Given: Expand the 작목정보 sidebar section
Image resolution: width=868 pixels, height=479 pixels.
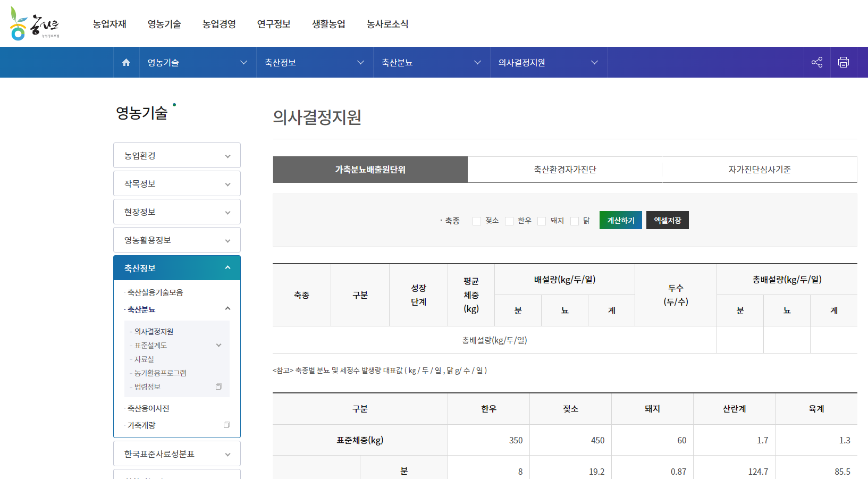Looking at the screenshot, I should [x=177, y=183].
